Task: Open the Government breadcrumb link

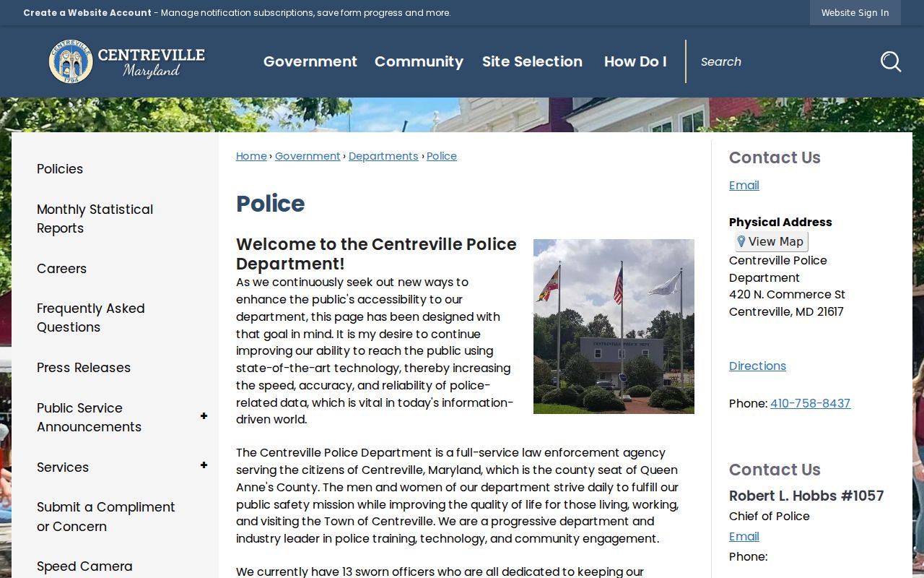Action: pos(308,156)
